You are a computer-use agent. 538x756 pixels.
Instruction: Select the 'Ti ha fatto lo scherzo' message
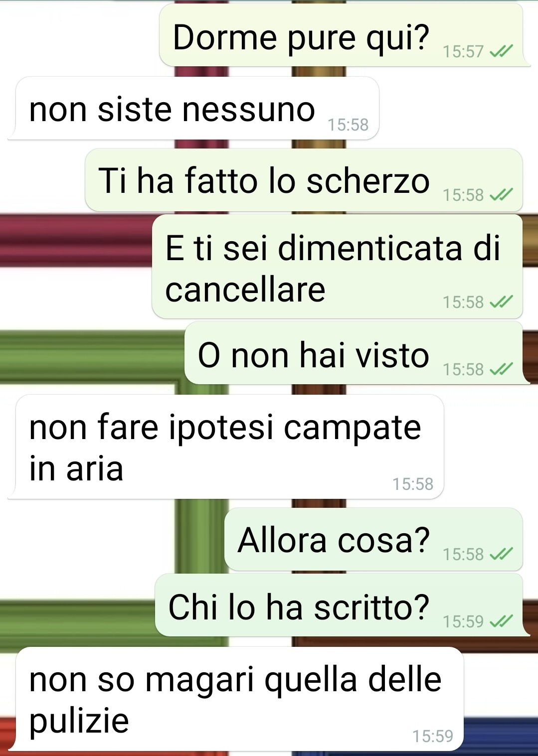click(304, 180)
